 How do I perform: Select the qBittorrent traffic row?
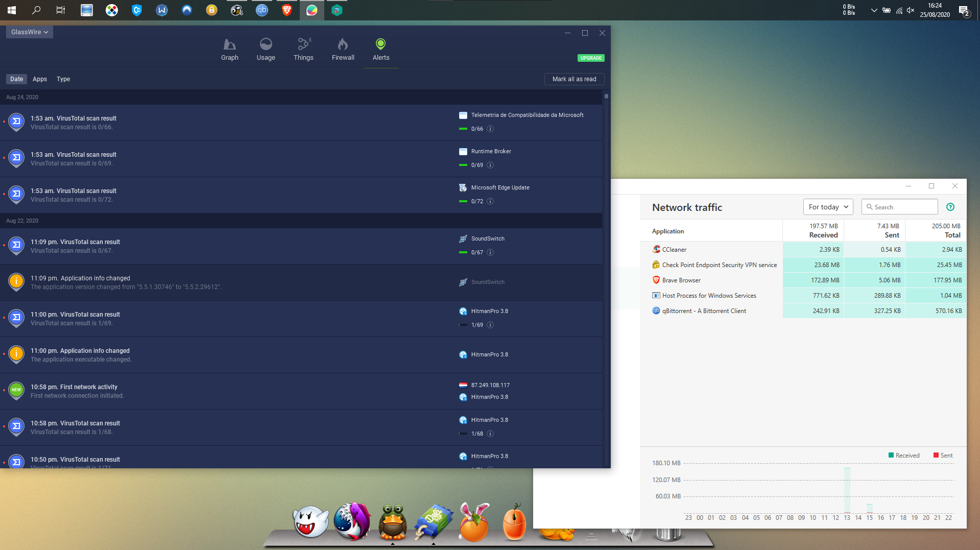point(803,311)
